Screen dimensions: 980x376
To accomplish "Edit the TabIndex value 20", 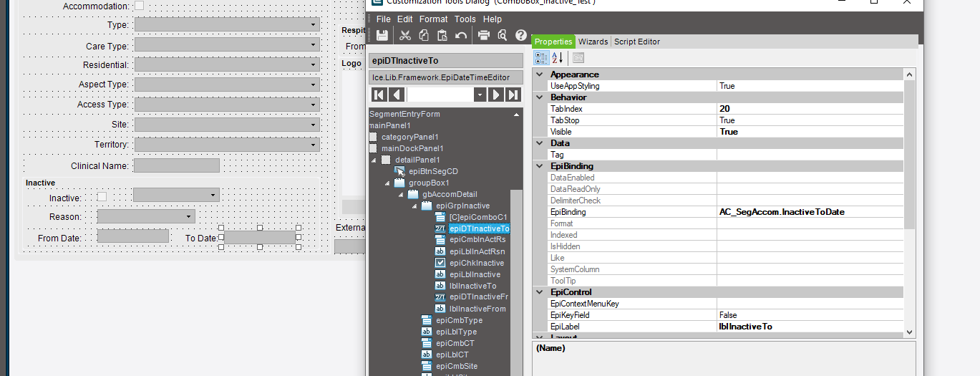I will click(810, 109).
